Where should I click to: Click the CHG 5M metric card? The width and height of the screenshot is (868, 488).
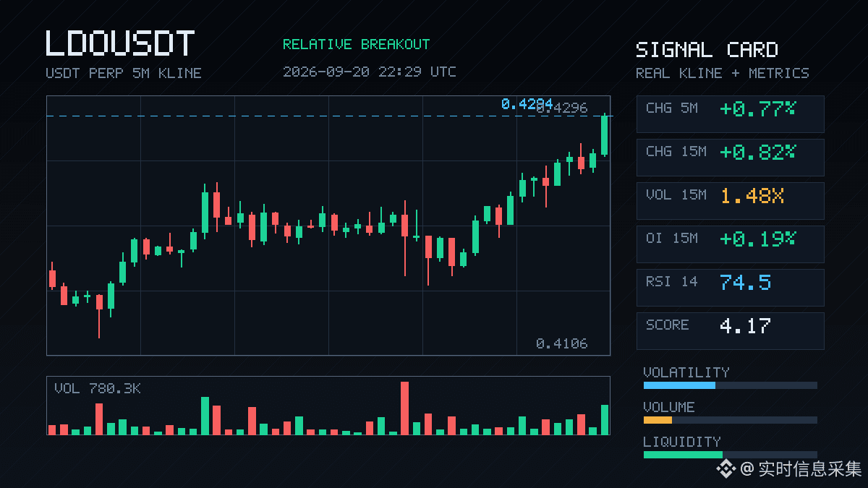[x=730, y=114]
